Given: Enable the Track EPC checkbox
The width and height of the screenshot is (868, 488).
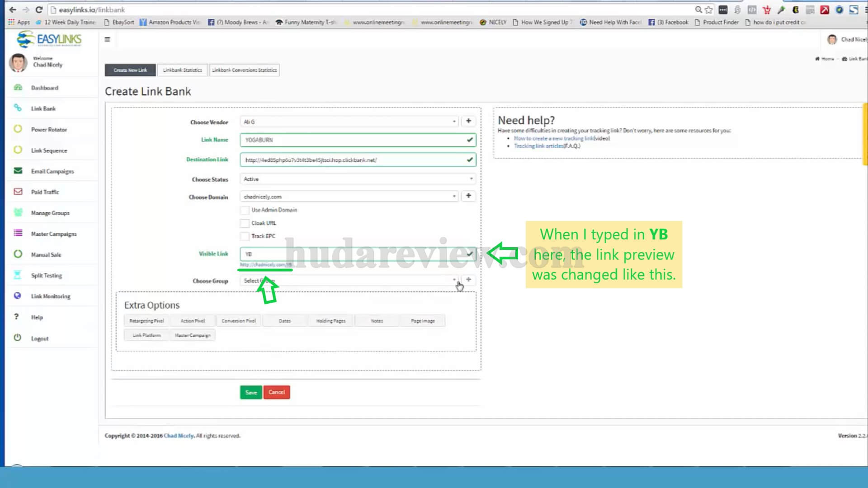Looking at the screenshot, I should [x=245, y=236].
